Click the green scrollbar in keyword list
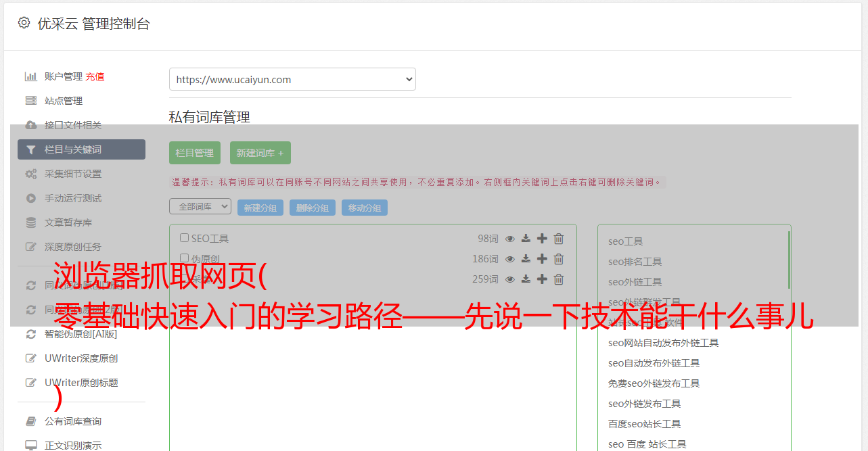The width and height of the screenshot is (868, 451). pos(789,260)
